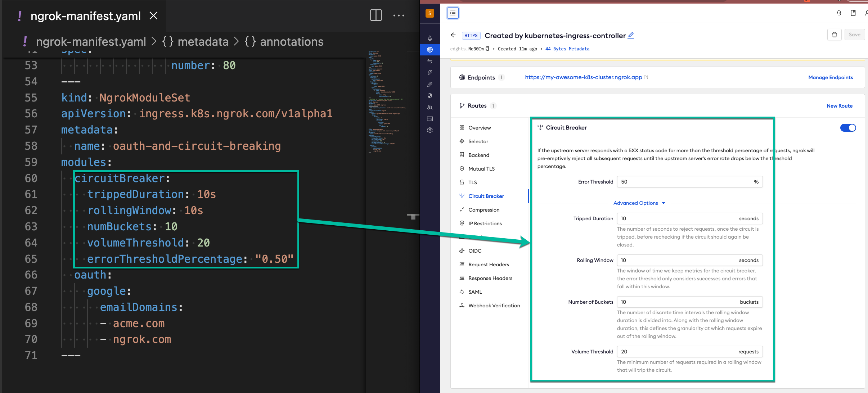The image size is (868, 393).
Task: Click the Circuit Breaker icon in sidebar
Action: click(463, 196)
